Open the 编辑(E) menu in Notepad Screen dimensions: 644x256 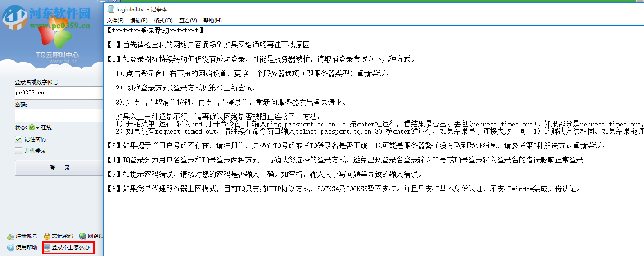(139, 21)
